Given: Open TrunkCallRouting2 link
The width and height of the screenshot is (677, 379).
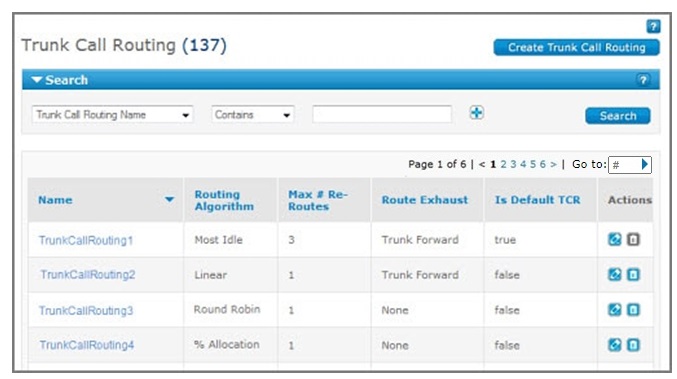Looking at the screenshot, I should coord(88,275).
